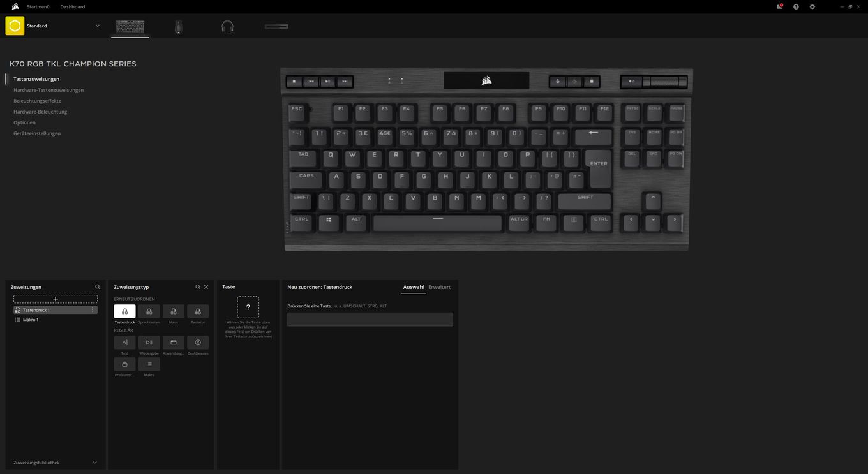Image resolution: width=868 pixels, height=474 pixels.
Task: Open the Startmenü menu
Action: click(38, 6)
